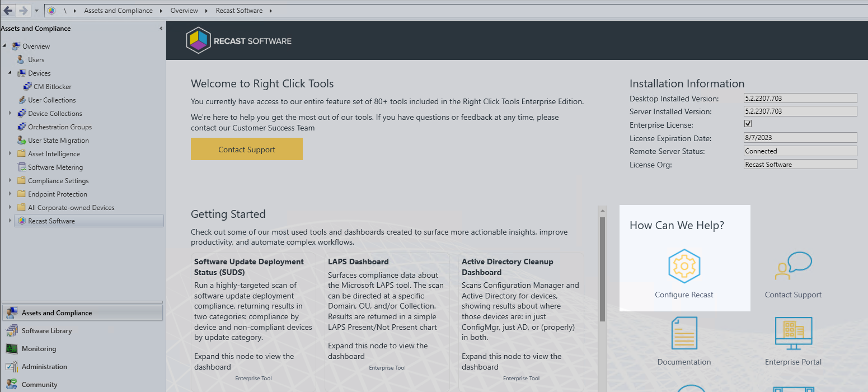Image resolution: width=868 pixels, height=392 pixels.
Task: Select Recast Software in breadcrumb path
Action: point(239,11)
